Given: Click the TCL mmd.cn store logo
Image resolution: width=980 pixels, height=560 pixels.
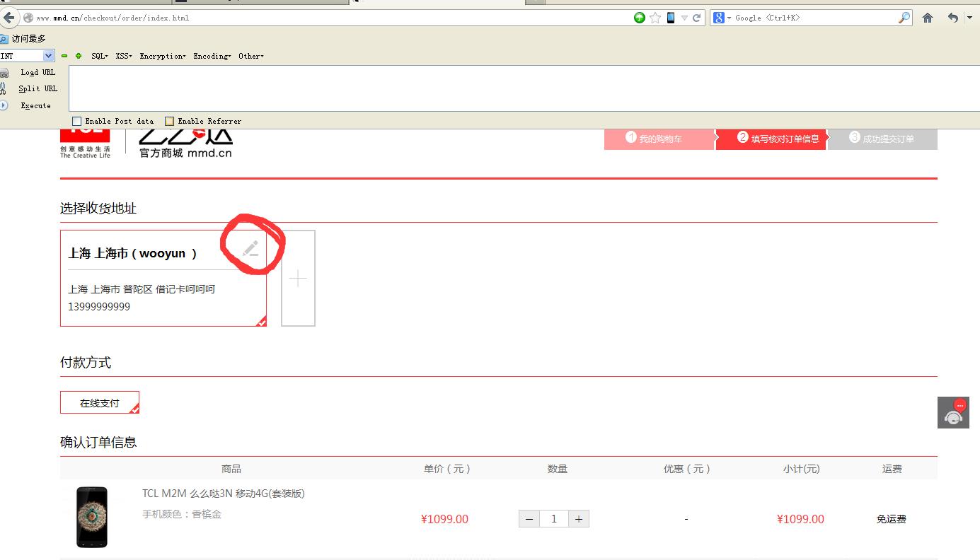Looking at the screenshot, I should [x=146, y=144].
